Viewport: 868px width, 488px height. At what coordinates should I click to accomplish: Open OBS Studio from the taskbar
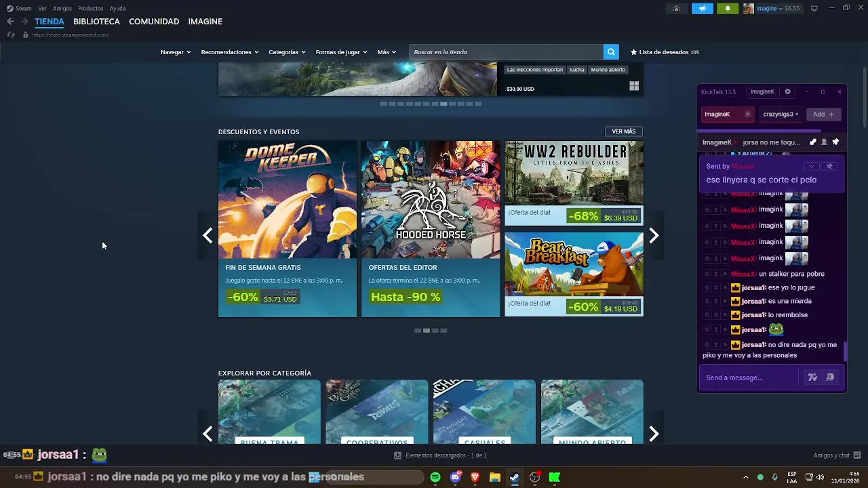click(x=535, y=477)
